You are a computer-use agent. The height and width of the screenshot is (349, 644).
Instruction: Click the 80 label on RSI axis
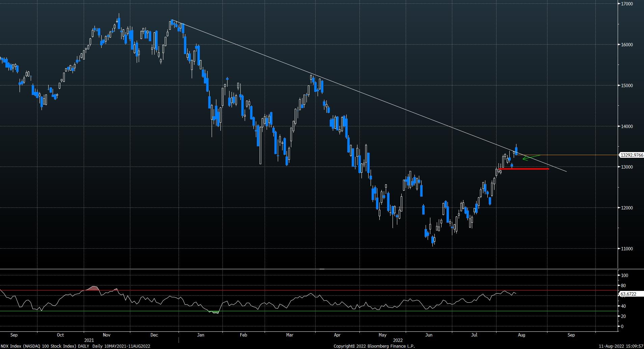(623, 285)
